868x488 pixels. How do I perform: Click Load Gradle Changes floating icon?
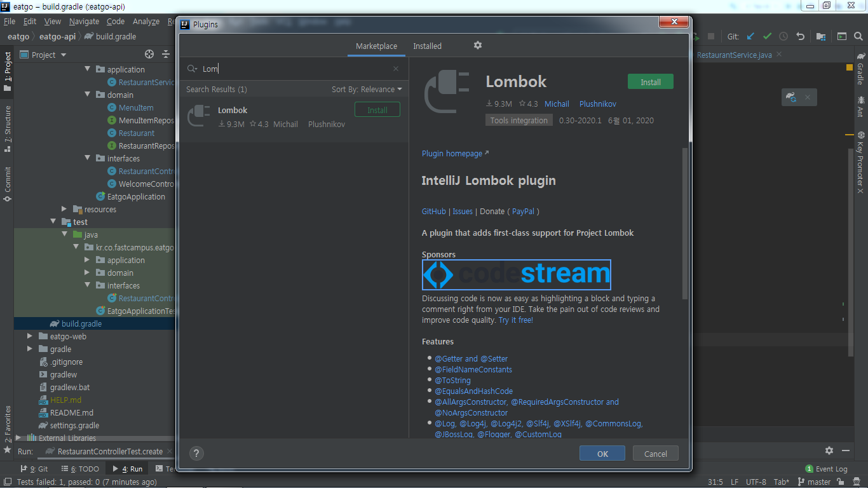pos(791,97)
